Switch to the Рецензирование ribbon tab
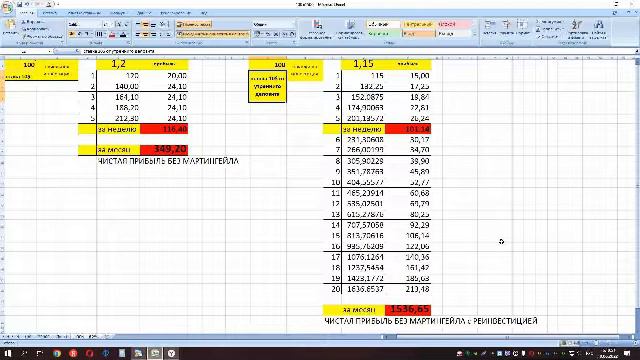This screenshot has width=640, height=360. click(175, 13)
